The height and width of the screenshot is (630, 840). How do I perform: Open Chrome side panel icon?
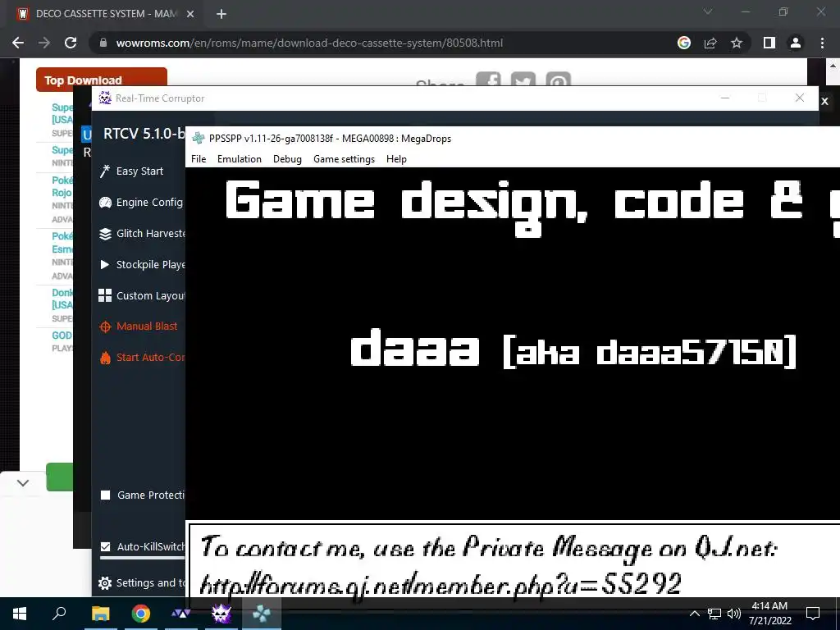point(769,43)
